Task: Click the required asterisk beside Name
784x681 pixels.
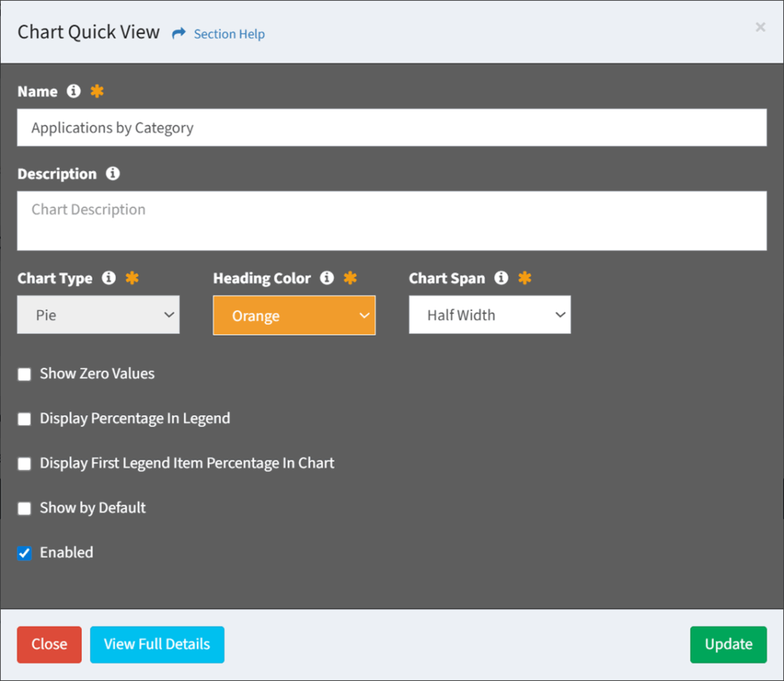Action: click(x=96, y=91)
